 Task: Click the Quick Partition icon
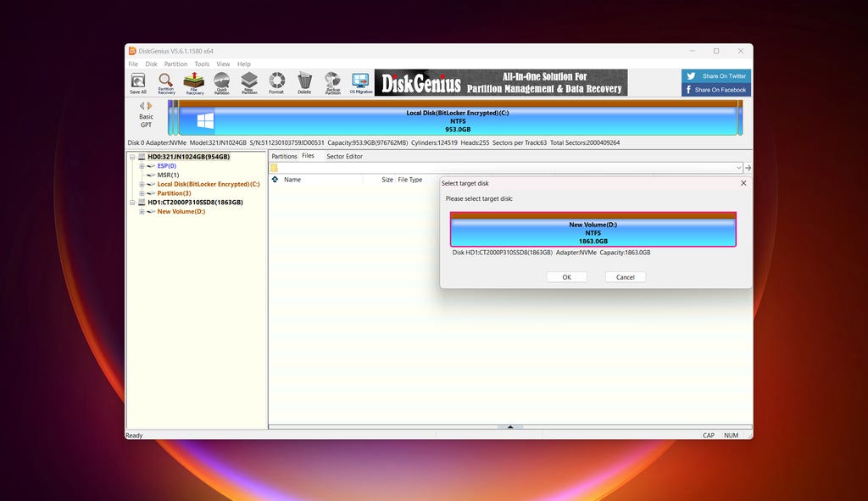[221, 82]
